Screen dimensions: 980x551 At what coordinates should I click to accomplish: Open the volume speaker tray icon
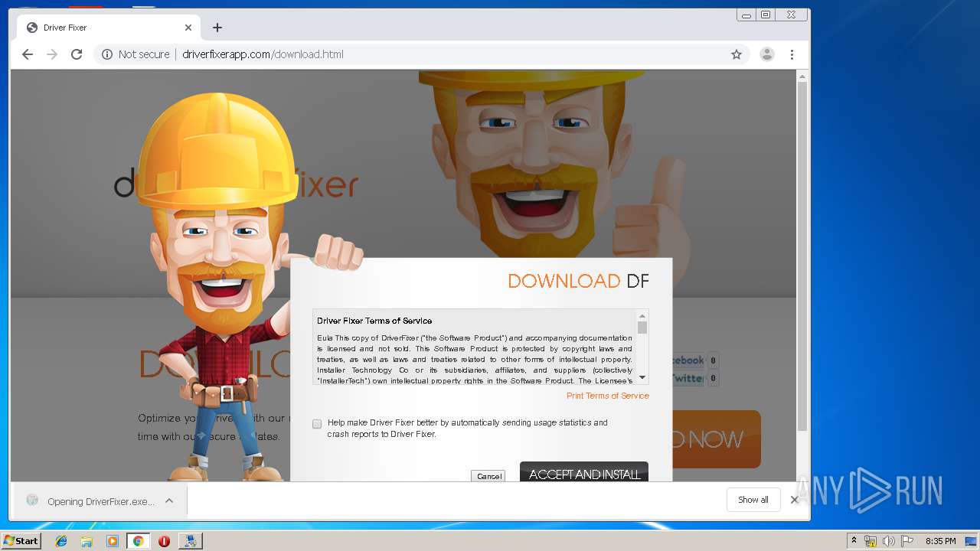pos(888,541)
